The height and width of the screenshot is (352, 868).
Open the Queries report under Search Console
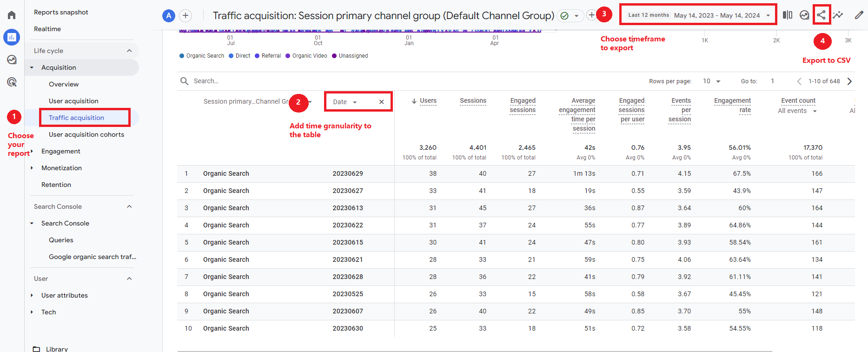pos(61,240)
